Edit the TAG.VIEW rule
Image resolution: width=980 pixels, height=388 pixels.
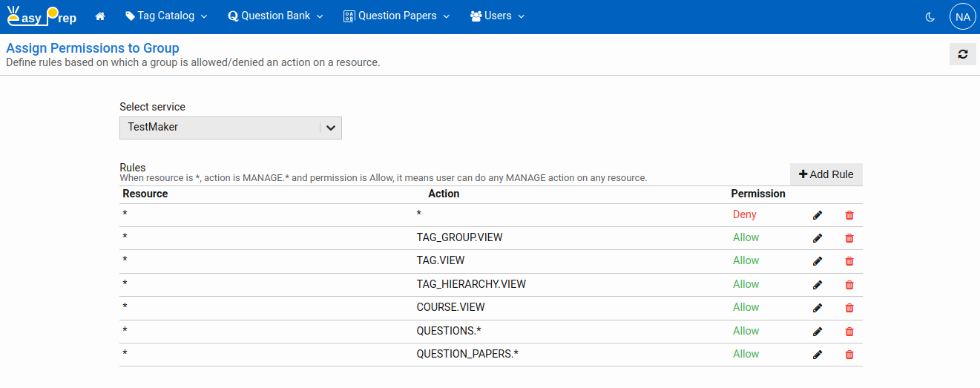(x=818, y=261)
